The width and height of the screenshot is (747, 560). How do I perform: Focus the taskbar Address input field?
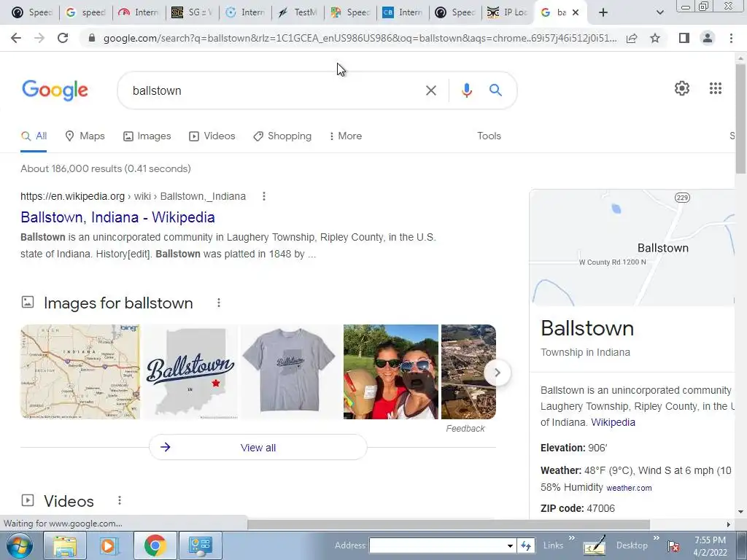point(438,545)
